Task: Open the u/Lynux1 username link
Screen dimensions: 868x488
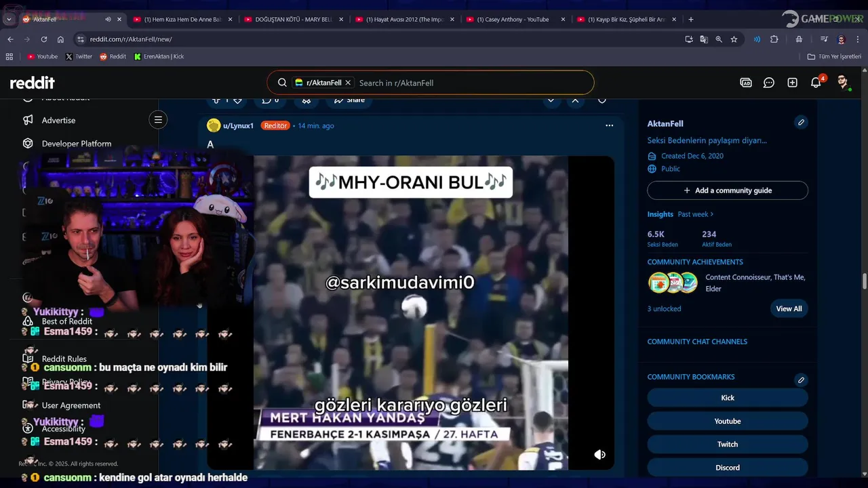Action: (x=238, y=125)
